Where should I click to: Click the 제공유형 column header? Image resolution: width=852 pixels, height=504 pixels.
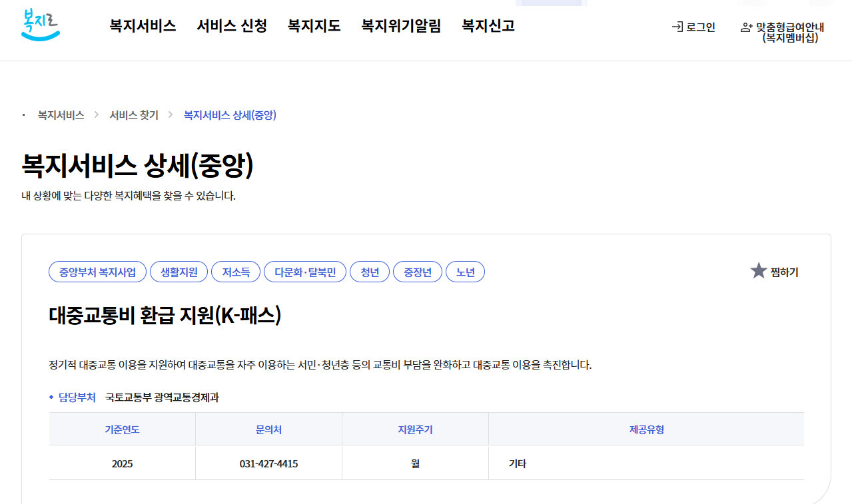tap(646, 429)
